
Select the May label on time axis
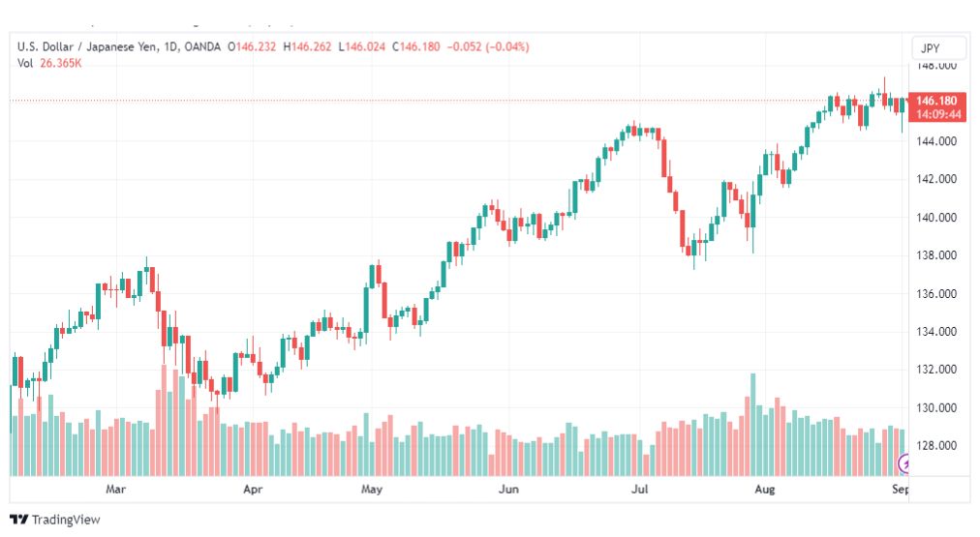click(x=372, y=490)
